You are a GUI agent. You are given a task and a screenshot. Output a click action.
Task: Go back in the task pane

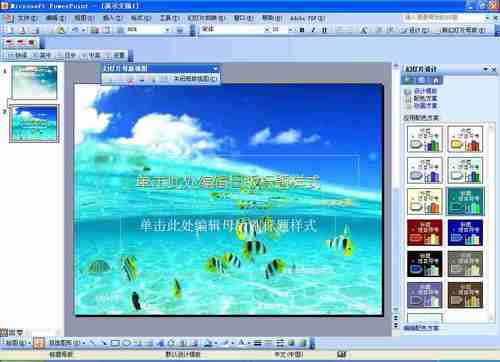[408, 80]
